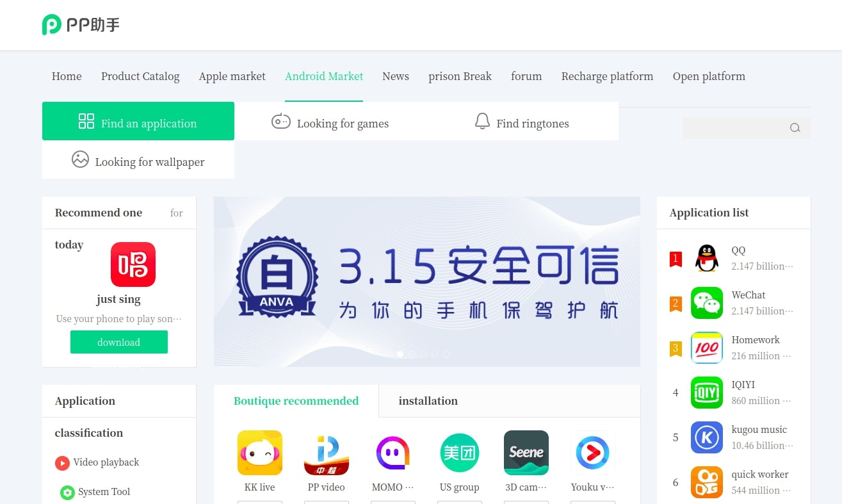Select the fifth banner carousel dot
The image size is (842, 504).
[x=446, y=354]
